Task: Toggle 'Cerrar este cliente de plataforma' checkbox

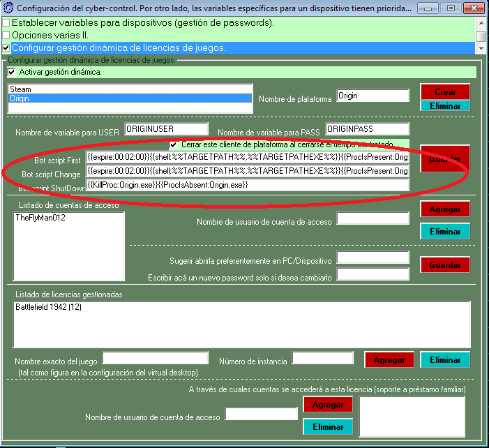Action: pyautogui.click(x=174, y=144)
